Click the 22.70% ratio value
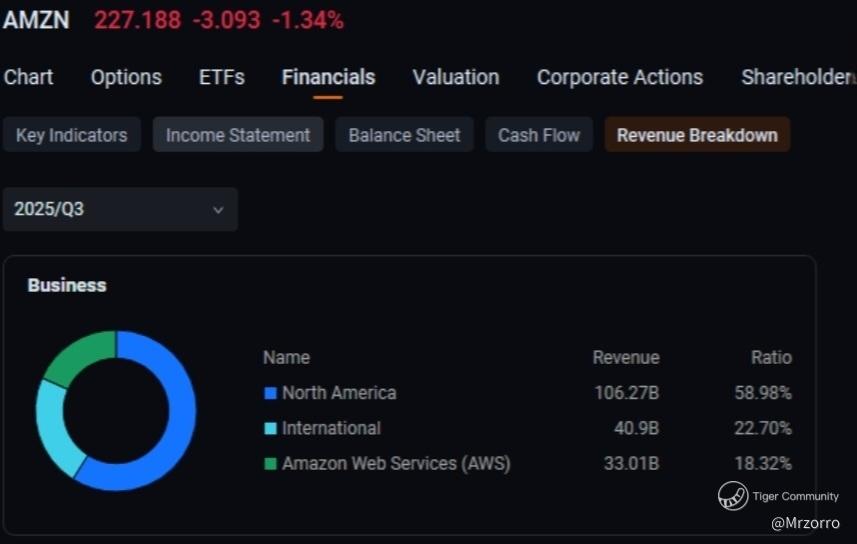 [763, 428]
